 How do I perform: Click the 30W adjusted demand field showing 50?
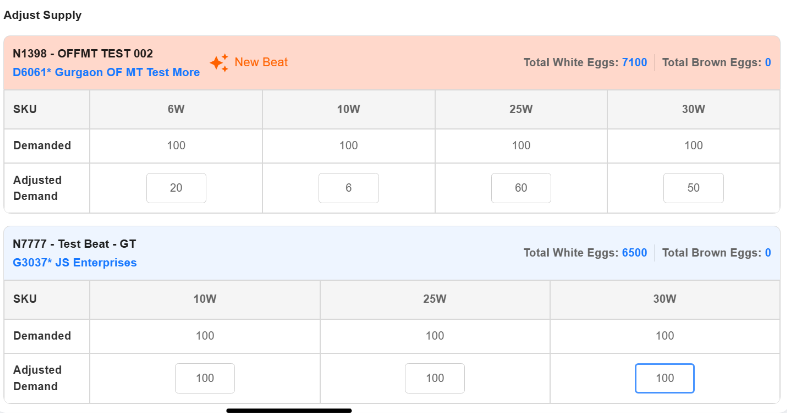693,188
